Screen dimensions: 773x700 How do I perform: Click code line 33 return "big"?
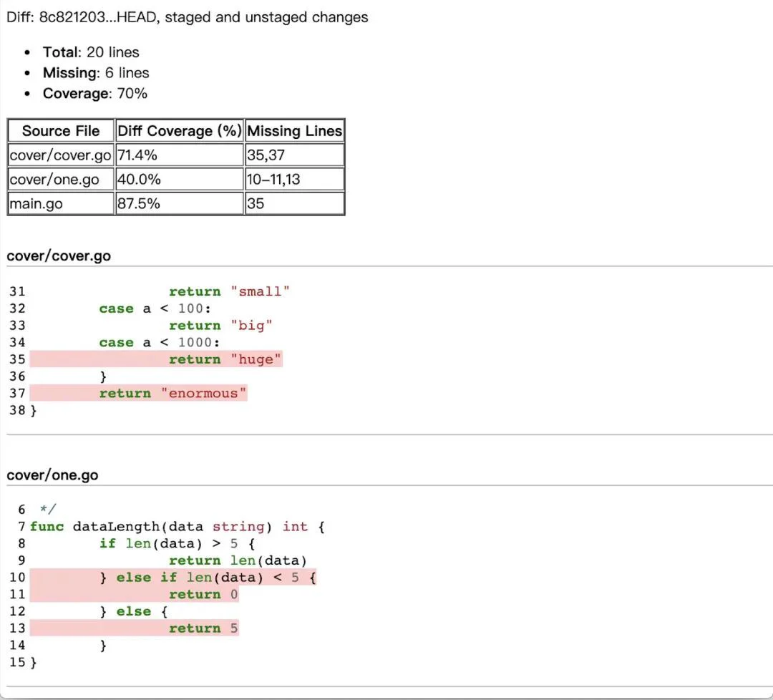220,326
